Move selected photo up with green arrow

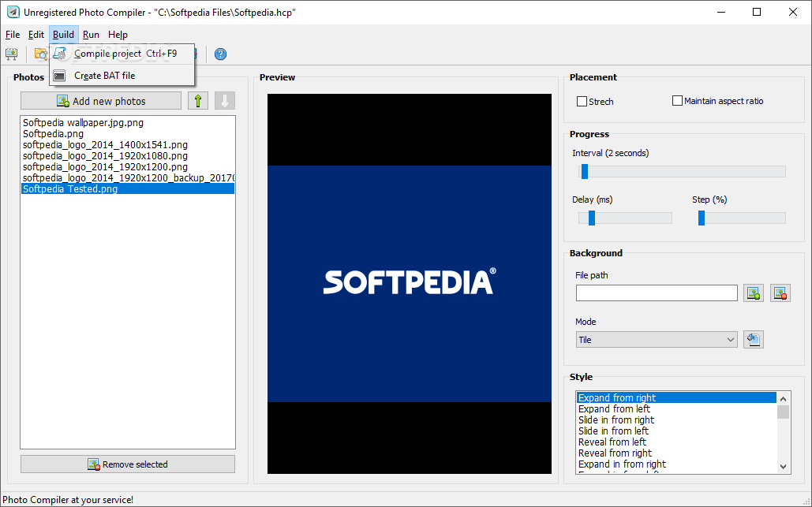198,101
